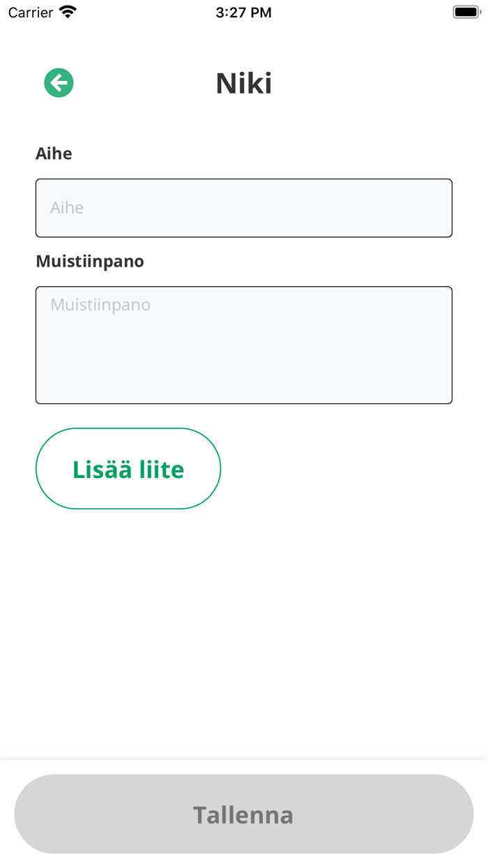Tap the Aihe placeholder text
488x868 pixels.
67,207
